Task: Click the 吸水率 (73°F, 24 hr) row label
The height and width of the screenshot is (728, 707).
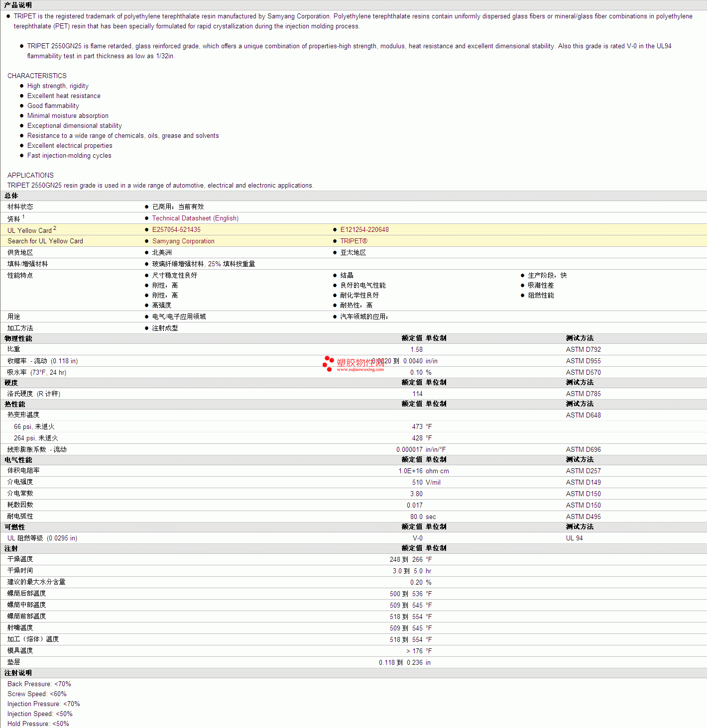Action: point(37,373)
